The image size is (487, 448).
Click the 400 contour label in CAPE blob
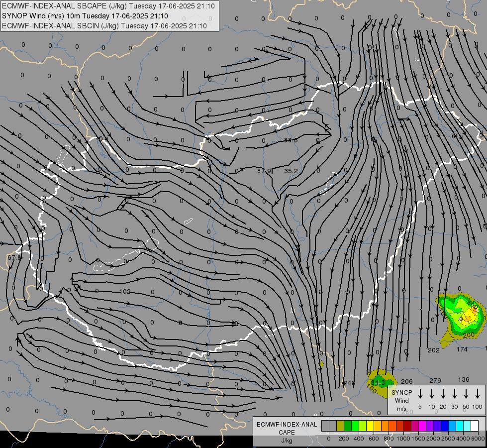[473, 306]
